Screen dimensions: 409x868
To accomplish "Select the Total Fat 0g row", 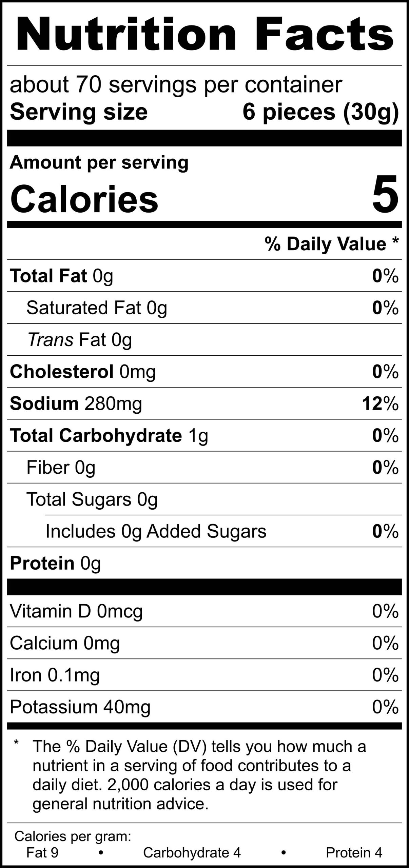I will pyautogui.click(x=61, y=276).
